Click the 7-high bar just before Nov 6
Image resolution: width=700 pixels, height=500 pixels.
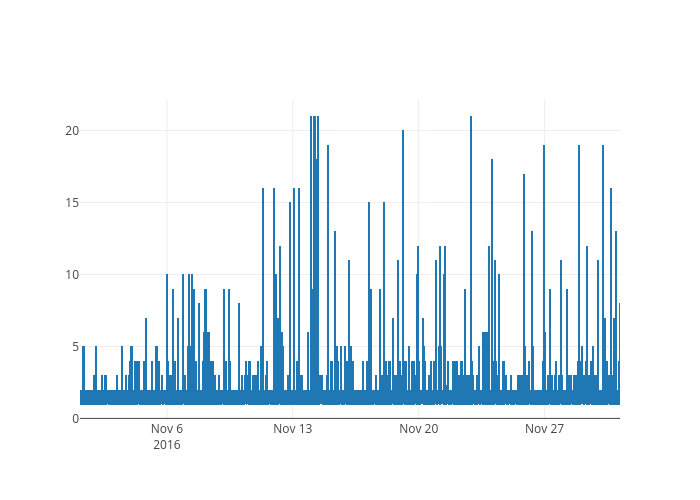[x=146, y=360]
